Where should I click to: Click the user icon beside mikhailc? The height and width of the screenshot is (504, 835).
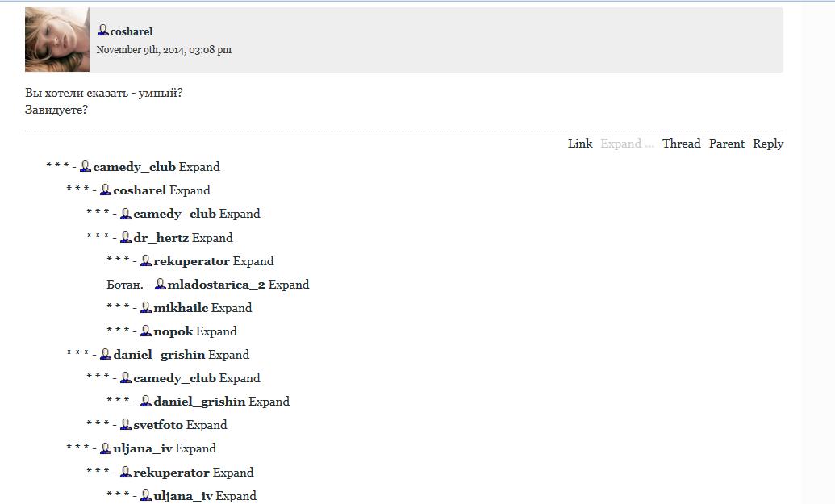[x=146, y=307]
